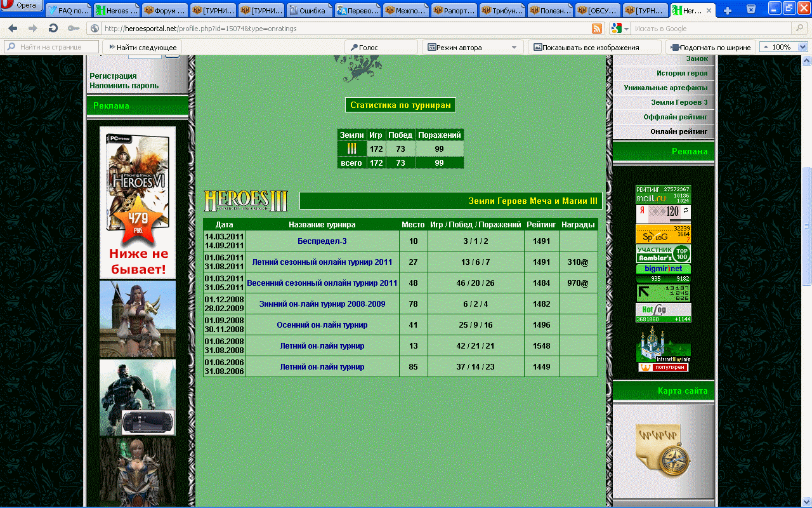
Task: Toggle Подогнать по ширине fit-to-width
Action: 710,47
